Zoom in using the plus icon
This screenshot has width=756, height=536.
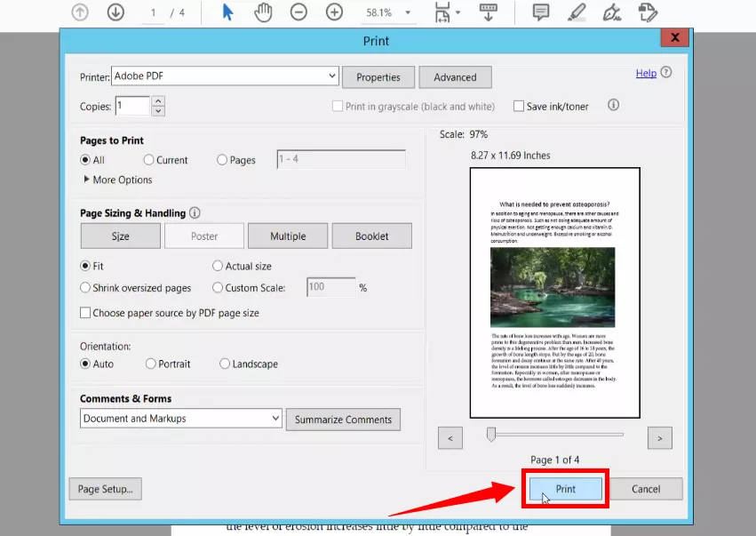pos(334,12)
